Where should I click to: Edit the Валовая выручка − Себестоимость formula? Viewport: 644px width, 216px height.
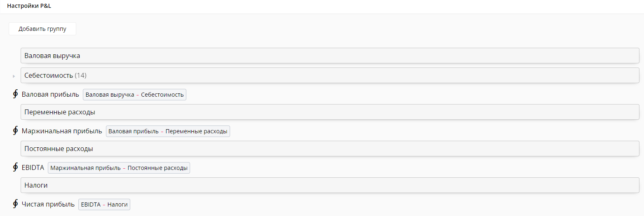pyautogui.click(x=134, y=95)
